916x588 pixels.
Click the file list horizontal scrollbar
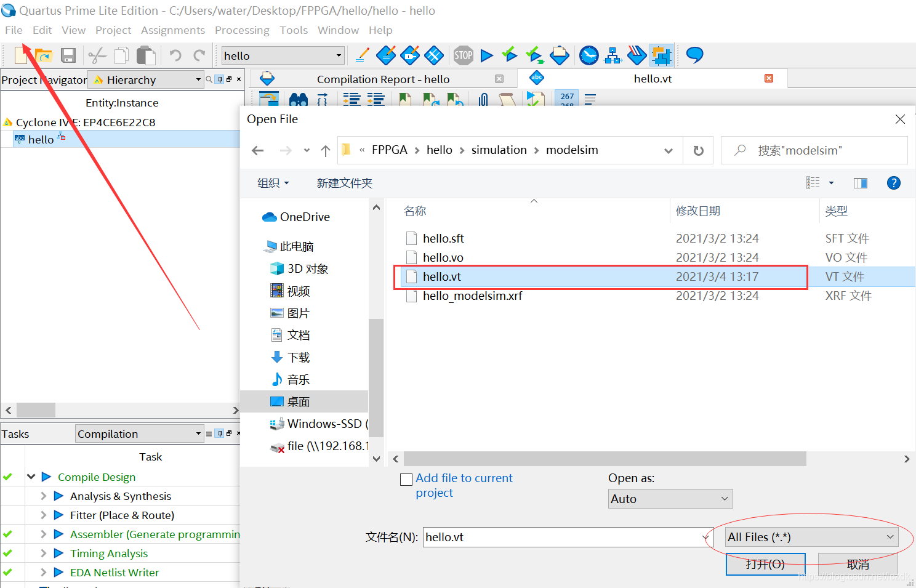click(605, 459)
